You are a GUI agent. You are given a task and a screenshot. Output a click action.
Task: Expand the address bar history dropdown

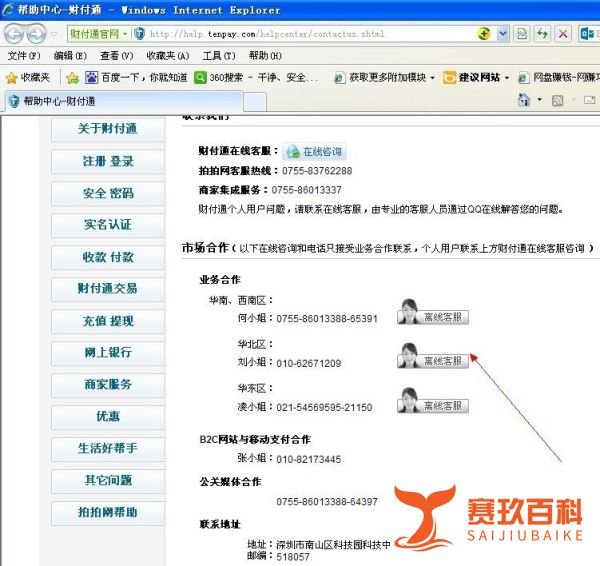point(503,34)
